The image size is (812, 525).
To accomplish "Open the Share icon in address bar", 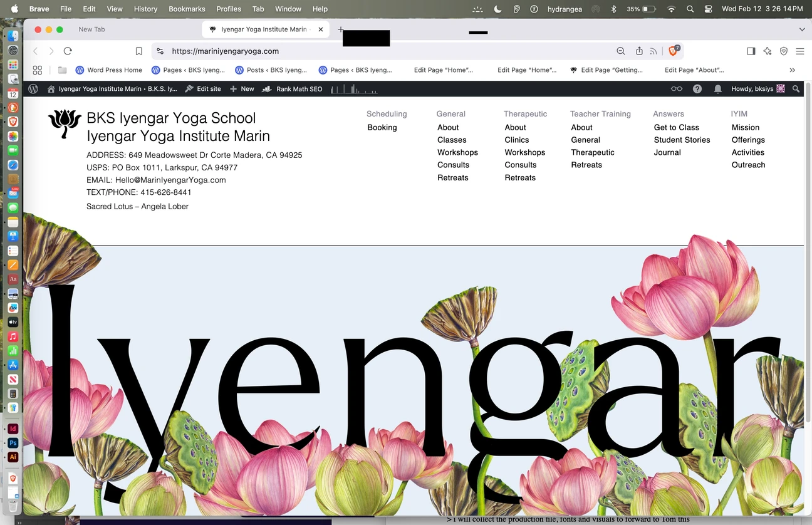I will coord(639,51).
